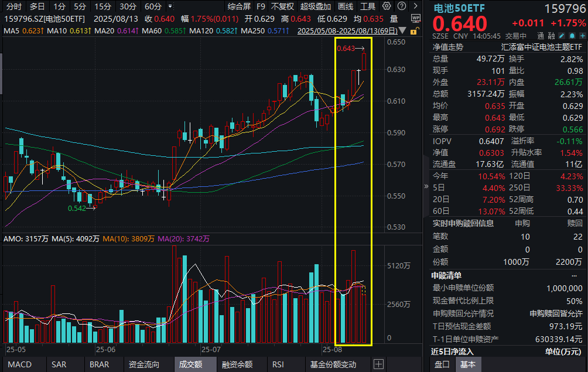Click the plus icon to add the stock

582,35
